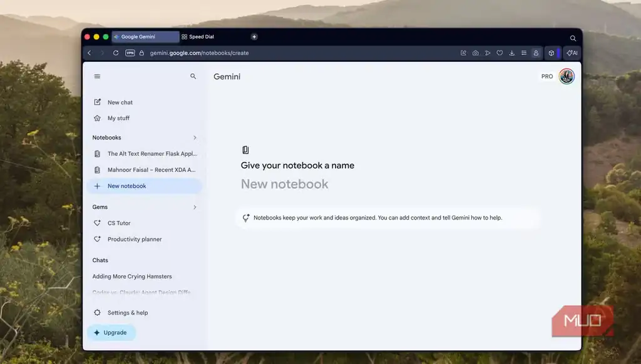
Task: Click the Notebooks section label
Action: 106,138
